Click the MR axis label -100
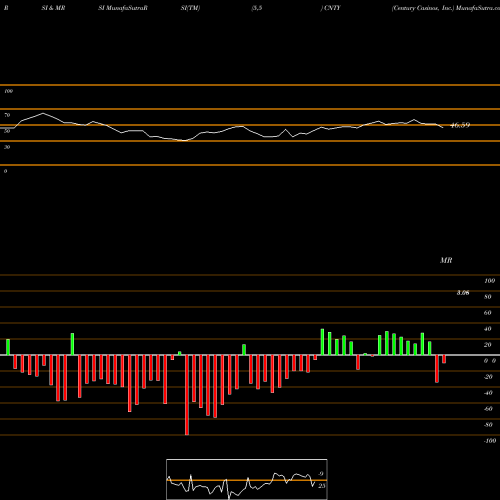 489,441
